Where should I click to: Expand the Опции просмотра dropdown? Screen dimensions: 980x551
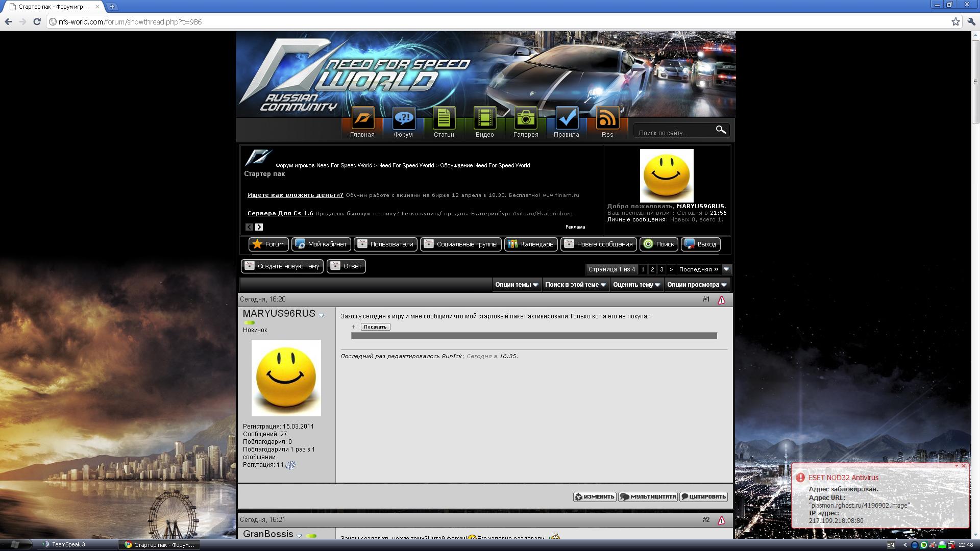pos(697,285)
